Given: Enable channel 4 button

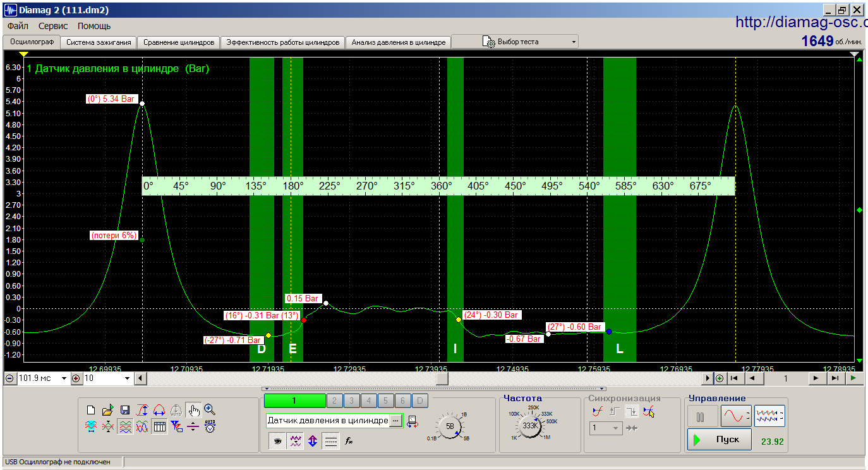Looking at the screenshot, I should pyautogui.click(x=368, y=401).
